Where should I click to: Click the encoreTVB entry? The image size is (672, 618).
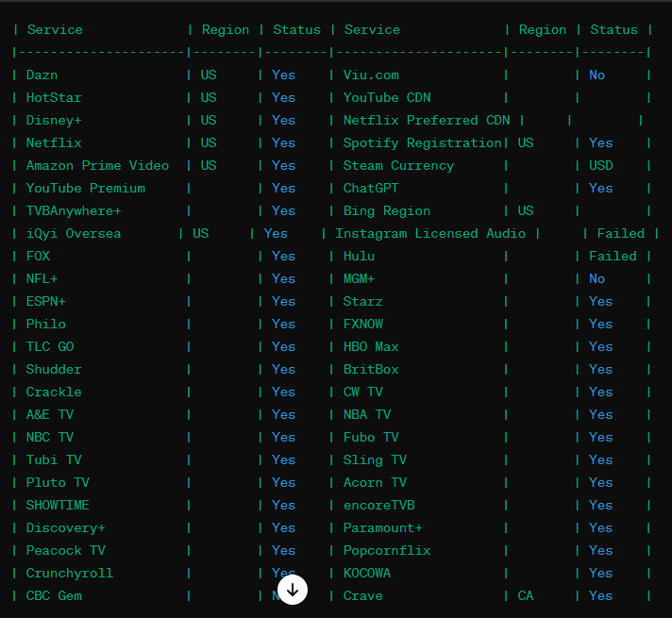pos(378,506)
